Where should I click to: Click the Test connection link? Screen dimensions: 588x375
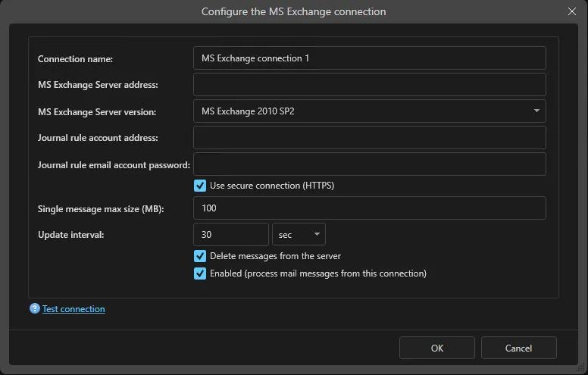pyautogui.click(x=73, y=309)
